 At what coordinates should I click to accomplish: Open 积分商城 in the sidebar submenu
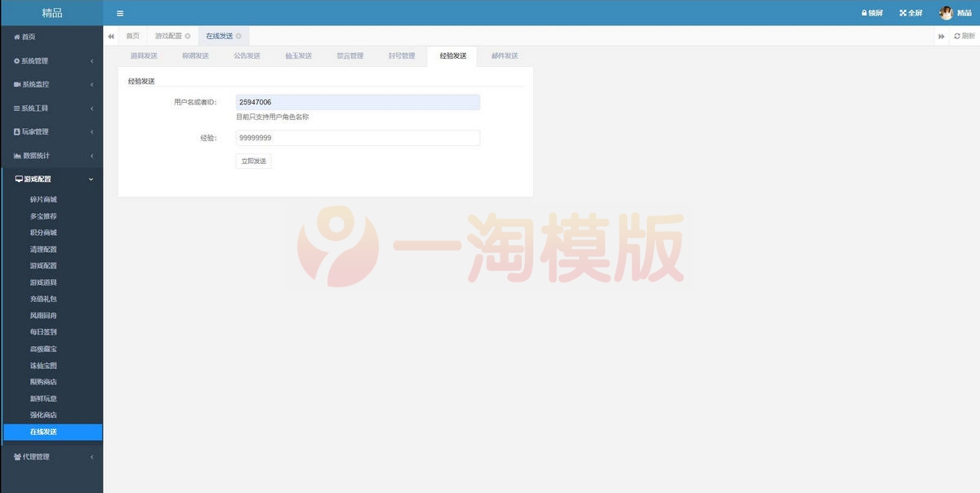pos(43,233)
